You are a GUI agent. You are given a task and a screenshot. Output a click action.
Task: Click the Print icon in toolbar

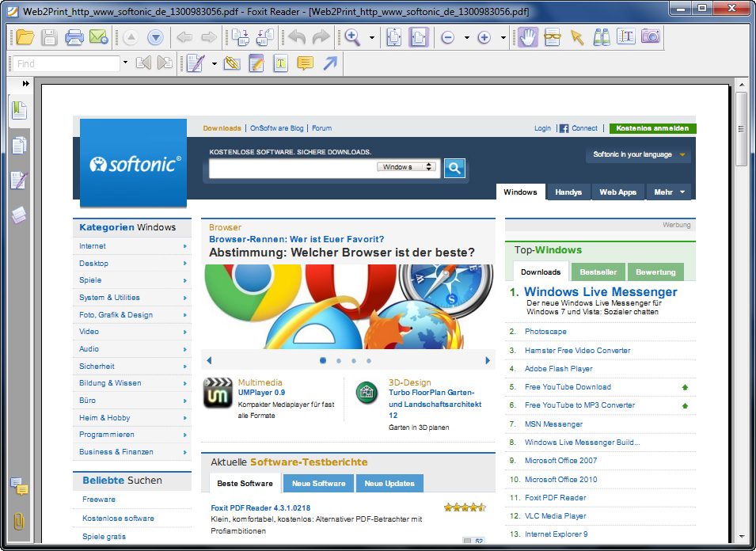click(x=74, y=37)
